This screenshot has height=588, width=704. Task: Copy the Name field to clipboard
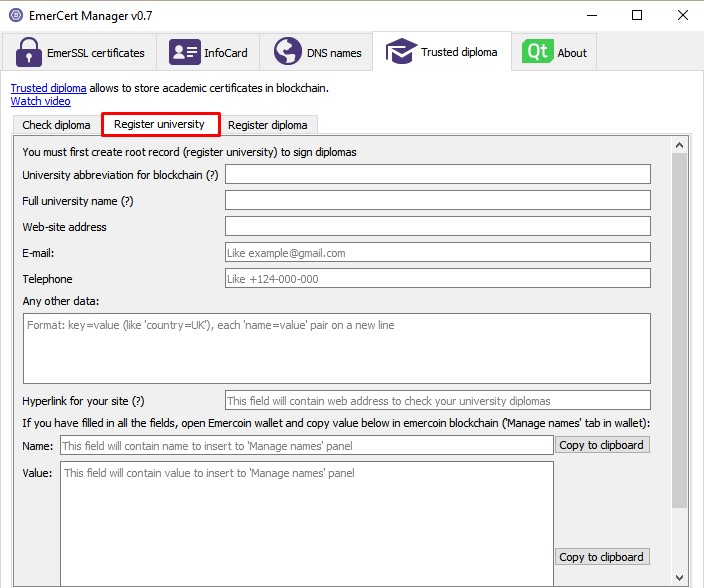(602, 445)
